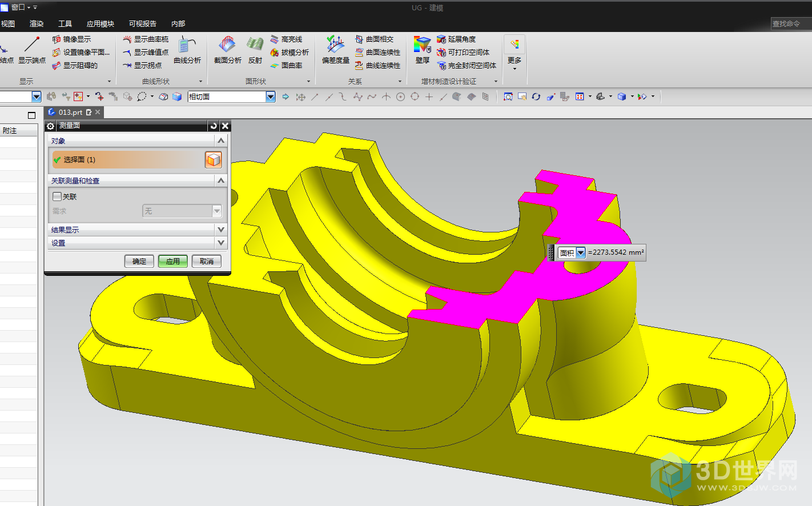Open 拔模分析 draft analysis
812x506 pixels.
point(290,53)
